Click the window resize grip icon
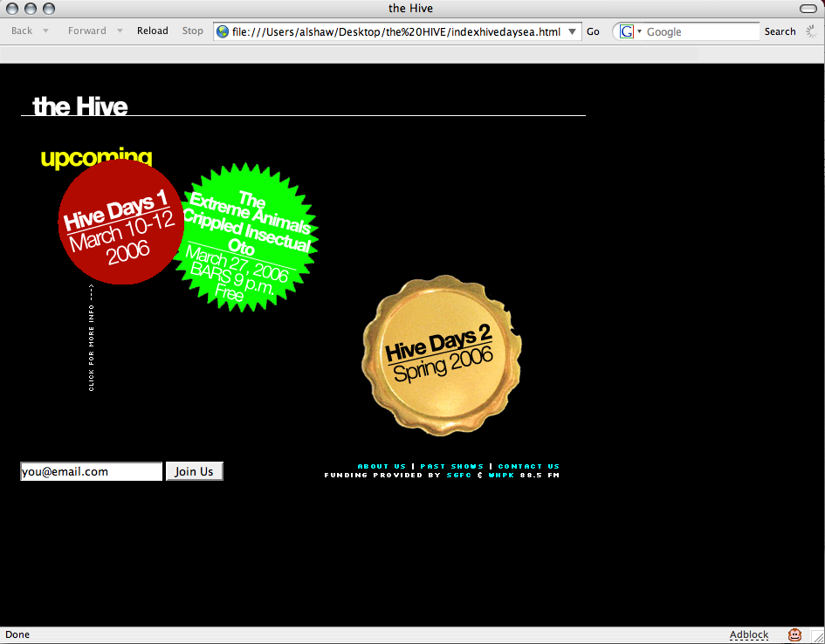The image size is (825, 644). click(818, 637)
